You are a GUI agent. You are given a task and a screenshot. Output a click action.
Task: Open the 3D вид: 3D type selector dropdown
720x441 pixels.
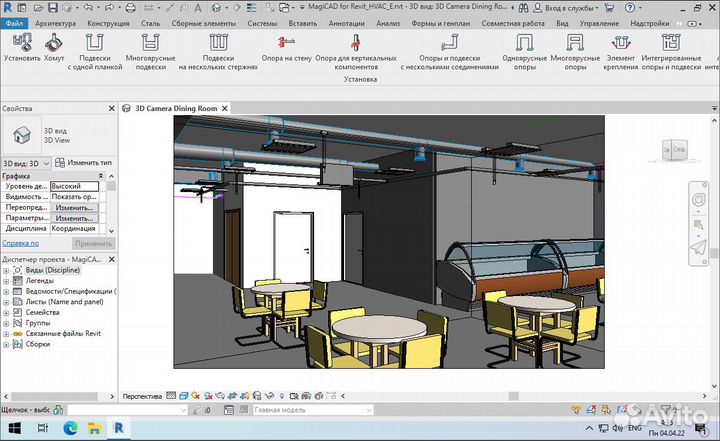pos(26,163)
